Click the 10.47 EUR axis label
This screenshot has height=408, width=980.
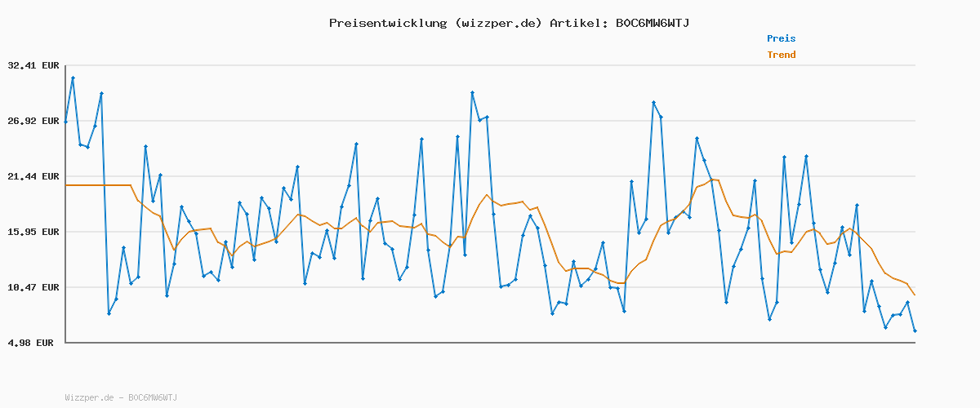[x=33, y=287]
